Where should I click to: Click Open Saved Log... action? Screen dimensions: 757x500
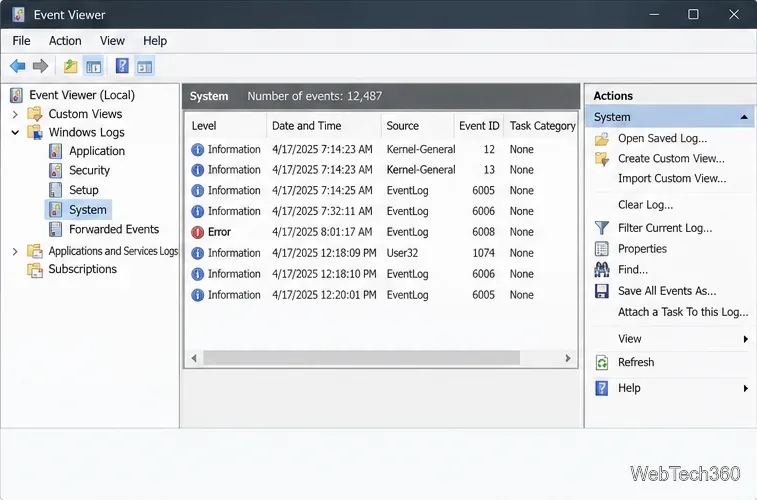[x=662, y=139]
